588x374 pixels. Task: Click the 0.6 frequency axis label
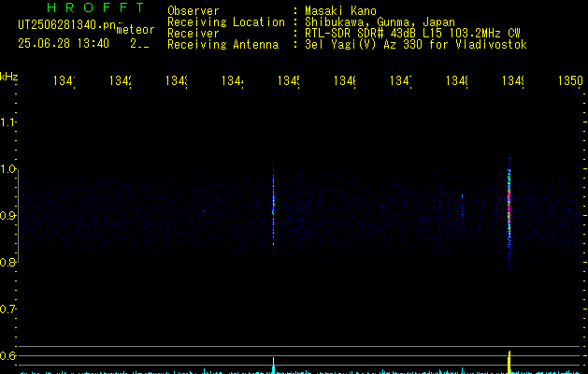pyautogui.click(x=7, y=355)
